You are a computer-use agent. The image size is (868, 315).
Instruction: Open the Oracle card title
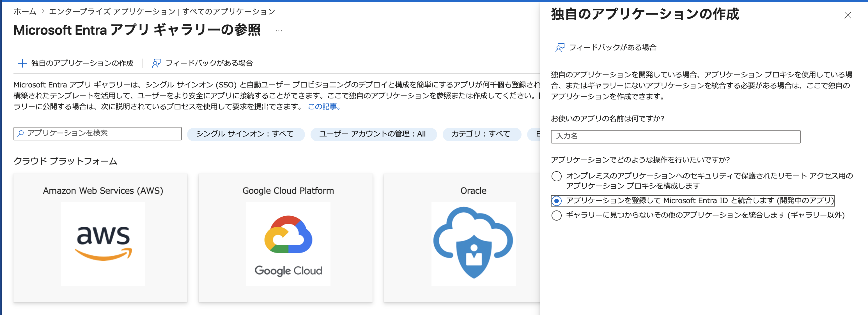473,191
